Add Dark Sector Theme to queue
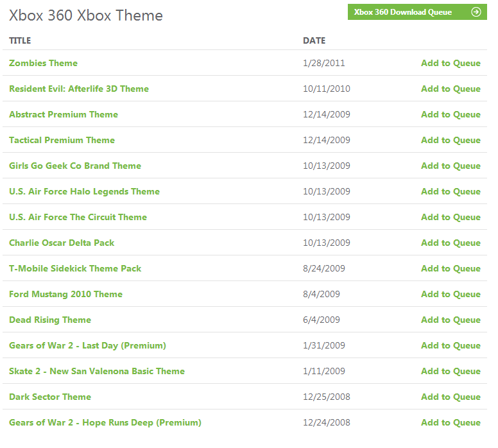 pos(451,397)
